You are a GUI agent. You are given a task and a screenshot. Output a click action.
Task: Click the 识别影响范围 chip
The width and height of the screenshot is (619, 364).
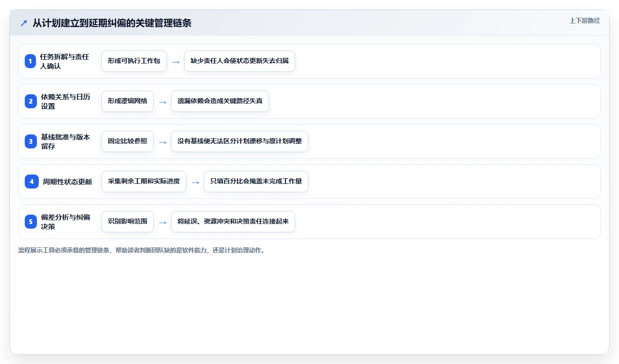[x=128, y=222]
